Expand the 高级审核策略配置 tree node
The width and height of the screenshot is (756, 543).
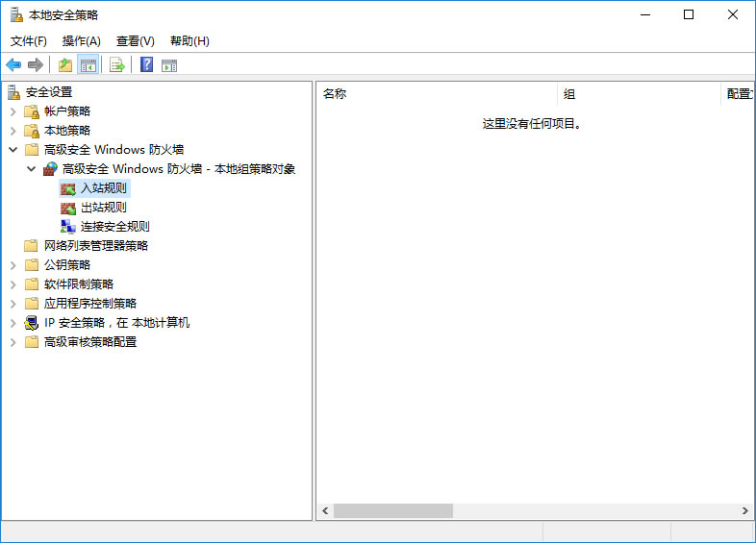pyautogui.click(x=13, y=342)
